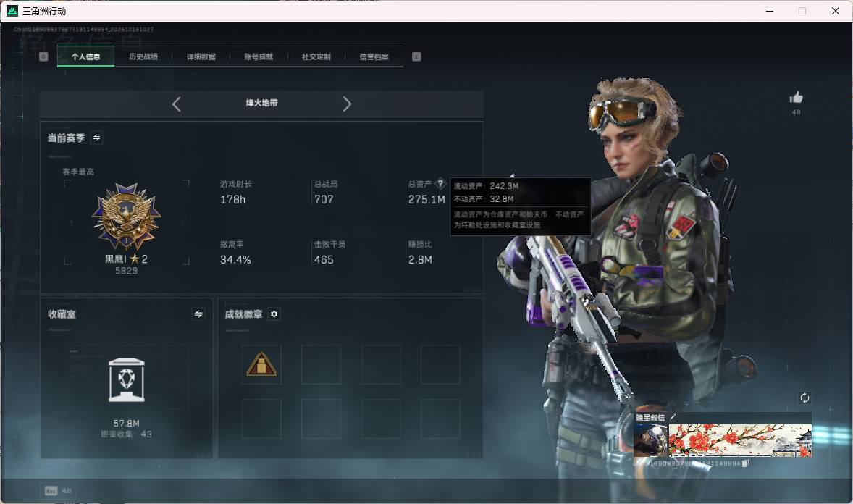Click the plum blossom name card banner

click(740, 440)
